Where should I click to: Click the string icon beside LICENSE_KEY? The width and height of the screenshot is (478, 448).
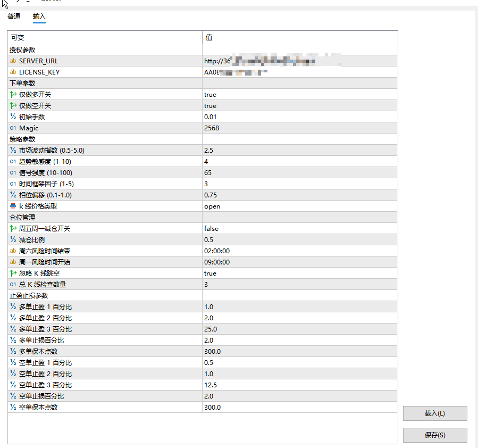click(13, 72)
